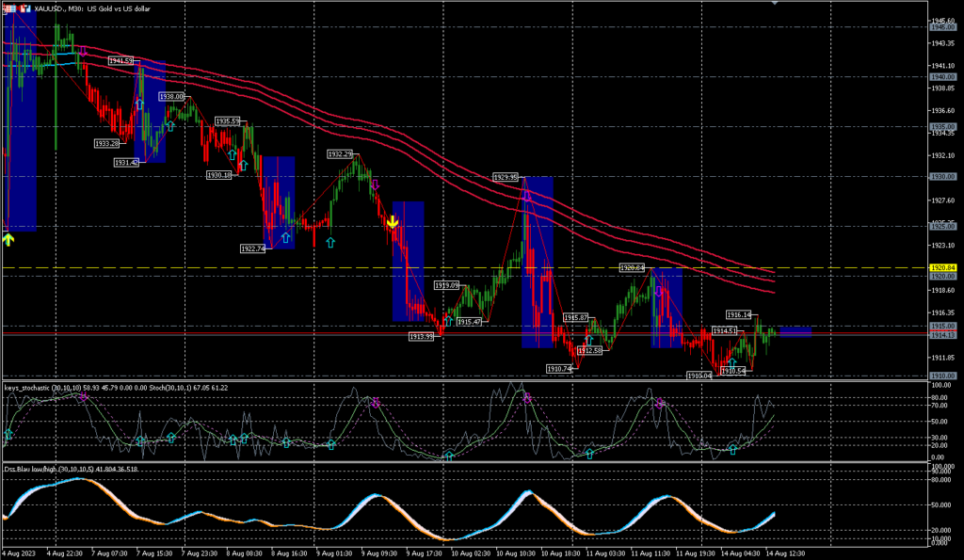The width and height of the screenshot is (964, 560).
Task: Click the current price 1914.13 on price scale
Action: 942,334
